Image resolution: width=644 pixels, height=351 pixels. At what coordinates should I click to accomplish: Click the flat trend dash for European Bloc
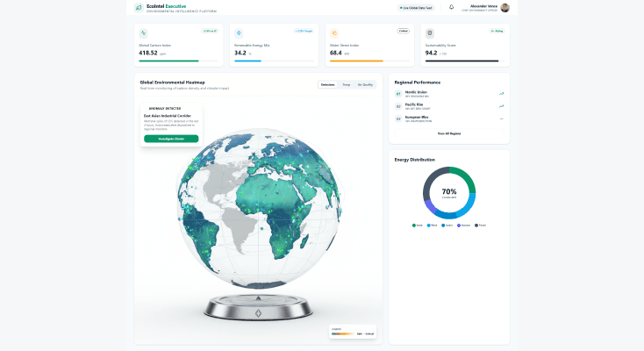502,118
